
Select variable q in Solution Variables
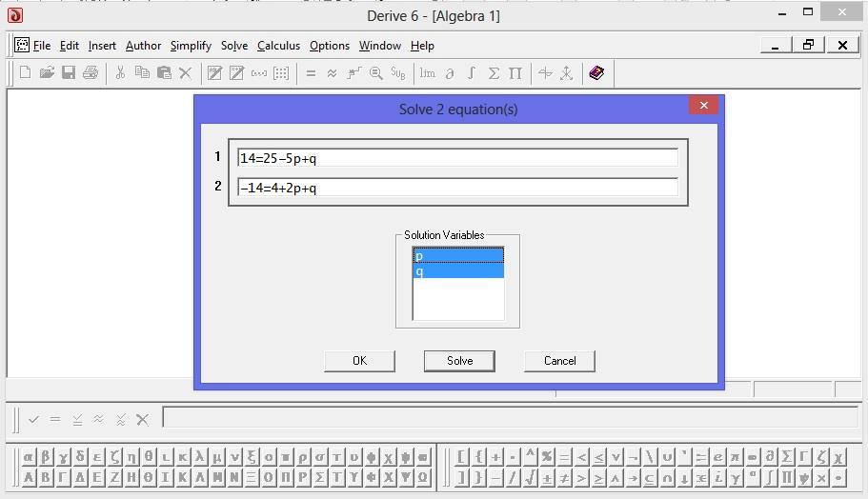click(458, 270)
